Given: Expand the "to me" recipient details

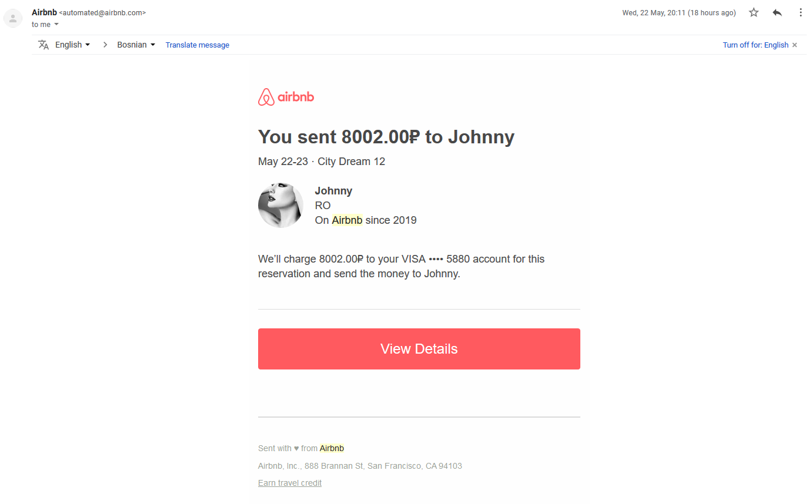Looking at the screenshot, I should (56, 25).
